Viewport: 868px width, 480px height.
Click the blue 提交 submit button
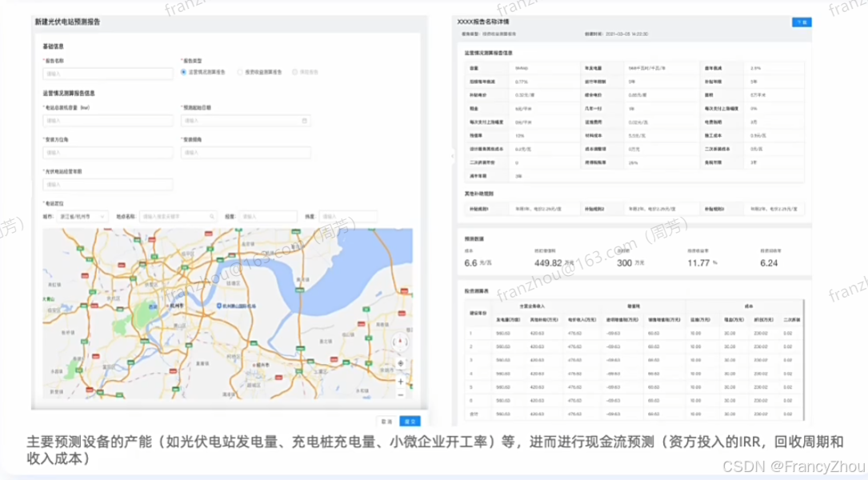[410, 422]
